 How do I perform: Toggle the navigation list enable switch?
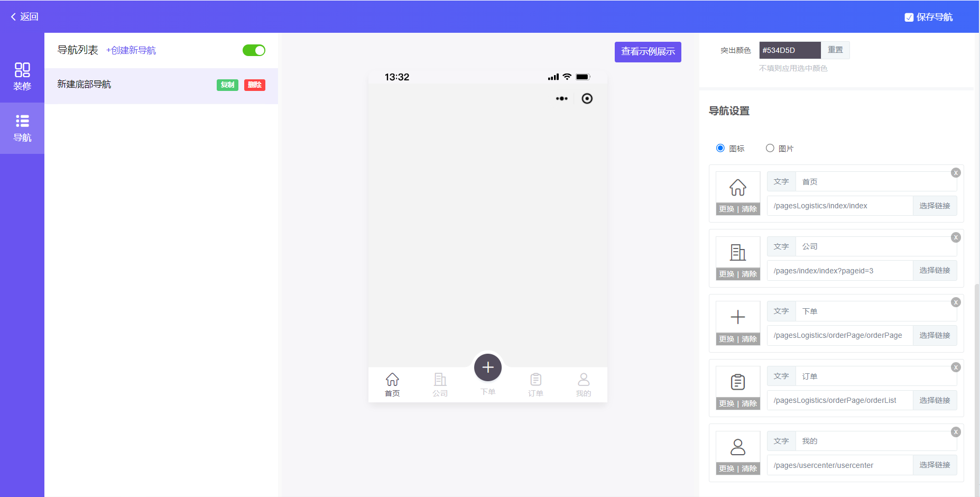[x=254, y=50]
